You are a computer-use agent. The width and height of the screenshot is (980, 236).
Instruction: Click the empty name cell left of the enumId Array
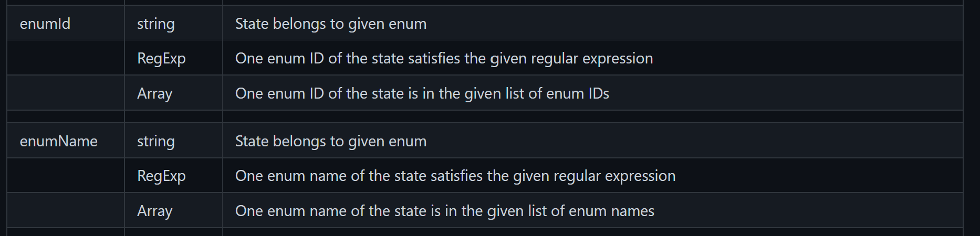66,93
